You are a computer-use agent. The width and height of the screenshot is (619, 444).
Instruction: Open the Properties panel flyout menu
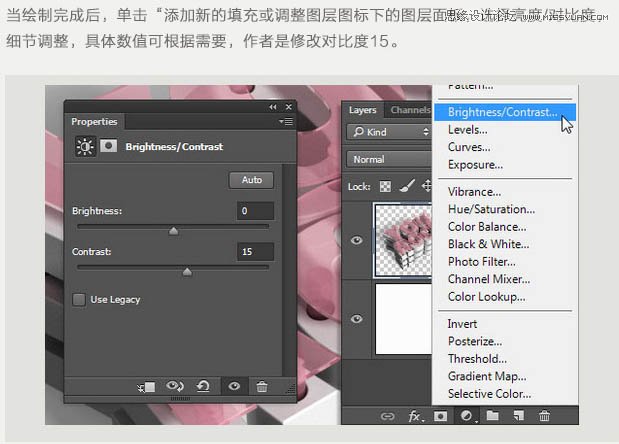pos(286,122)
